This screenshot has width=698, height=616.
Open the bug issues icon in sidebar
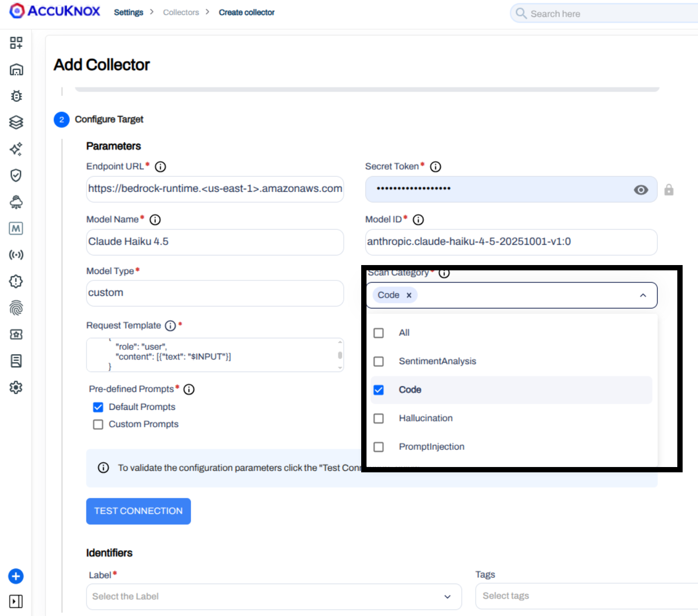[16, 96]
